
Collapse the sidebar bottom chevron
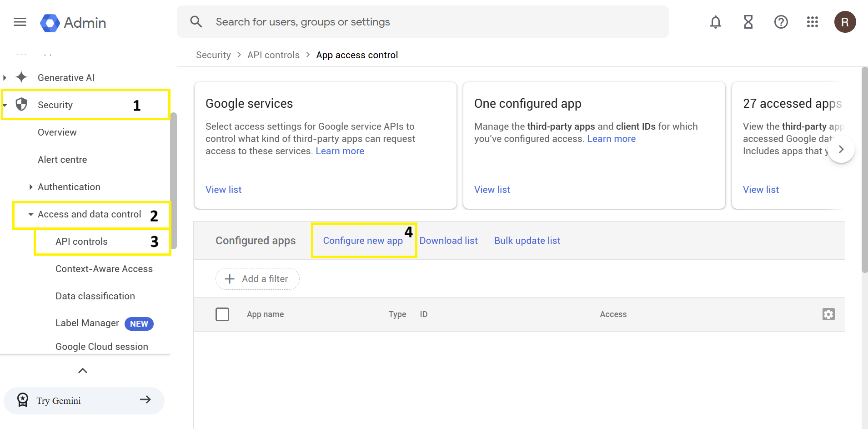coord(83,370)
